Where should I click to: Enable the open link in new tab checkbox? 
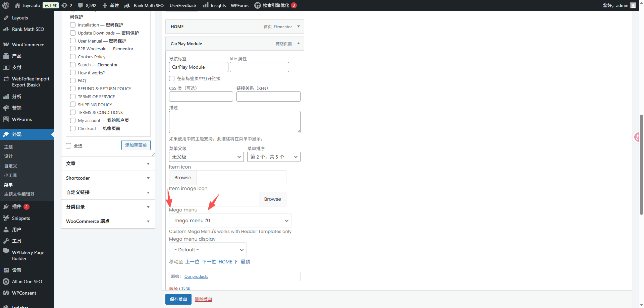pyautogui.click(x=172, y=78)
